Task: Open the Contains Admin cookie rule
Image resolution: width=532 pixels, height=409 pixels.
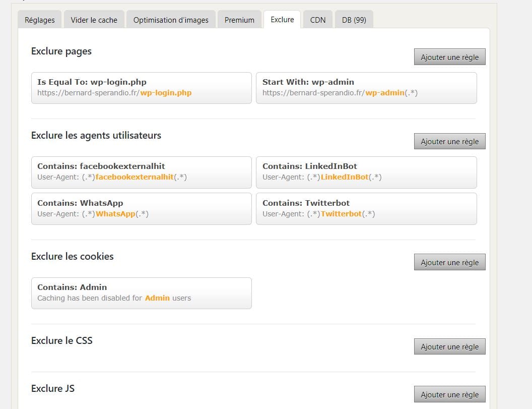Action: (x=142, y=293)
